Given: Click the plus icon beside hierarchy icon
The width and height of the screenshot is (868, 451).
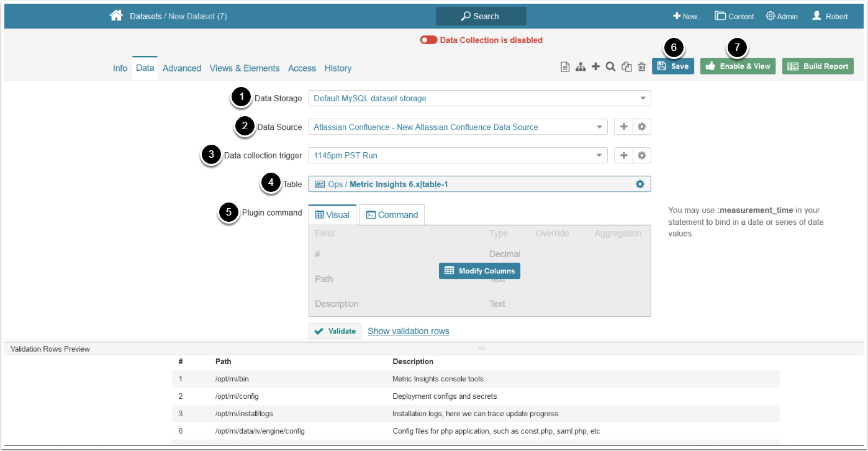Looking at the screenshot, I should [x=595, y=66].
